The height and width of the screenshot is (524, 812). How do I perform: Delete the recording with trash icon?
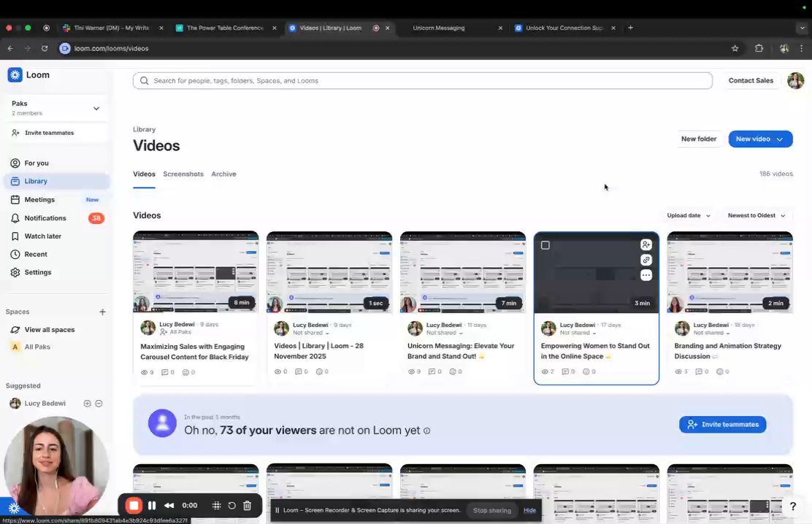[x=248, y=505]
